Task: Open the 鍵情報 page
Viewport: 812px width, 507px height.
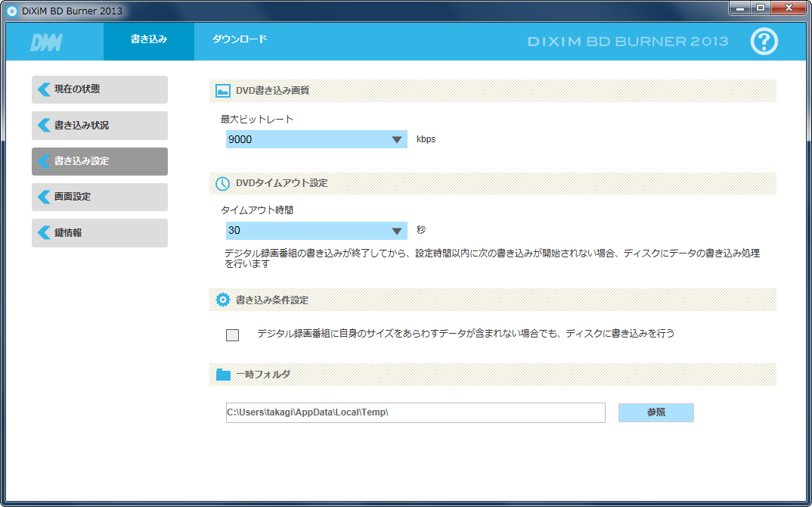Action: coord(100,233)
